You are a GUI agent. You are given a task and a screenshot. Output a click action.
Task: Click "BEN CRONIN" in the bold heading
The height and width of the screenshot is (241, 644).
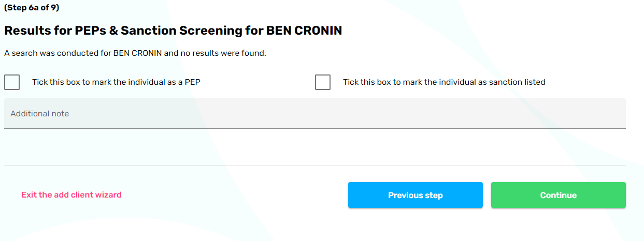coord(304,31)
